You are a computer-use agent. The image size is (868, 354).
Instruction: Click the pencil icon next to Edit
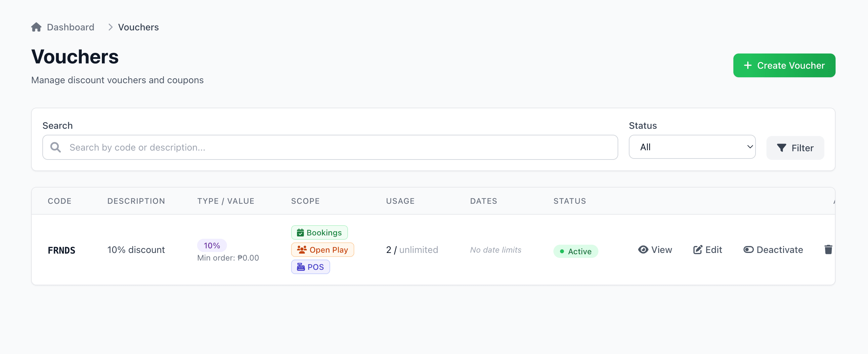tap(698, 249)
